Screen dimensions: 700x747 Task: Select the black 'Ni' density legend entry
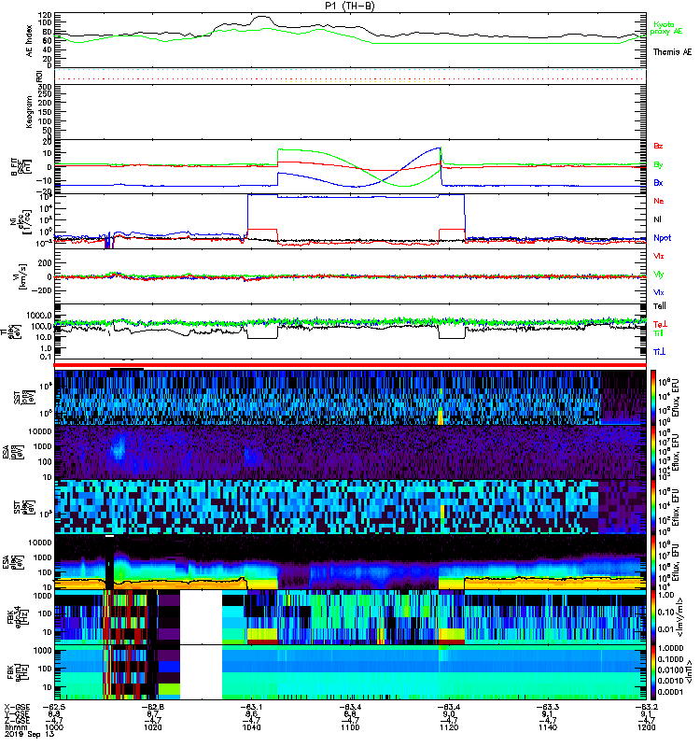[x=657, y=219]
